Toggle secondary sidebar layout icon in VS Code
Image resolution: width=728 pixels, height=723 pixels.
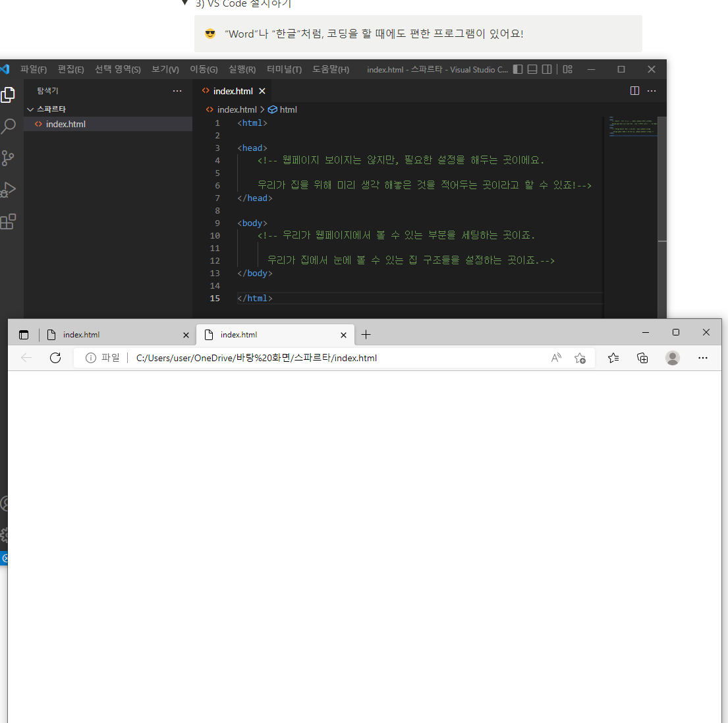(547, 69)
